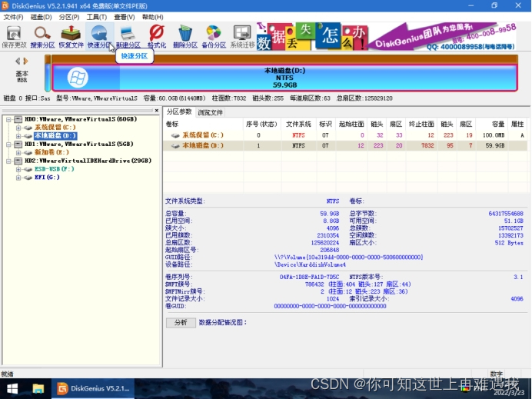Click the previous disk left arrow
This screenshot has height=399, width=532.
click(x=18, y=61)
